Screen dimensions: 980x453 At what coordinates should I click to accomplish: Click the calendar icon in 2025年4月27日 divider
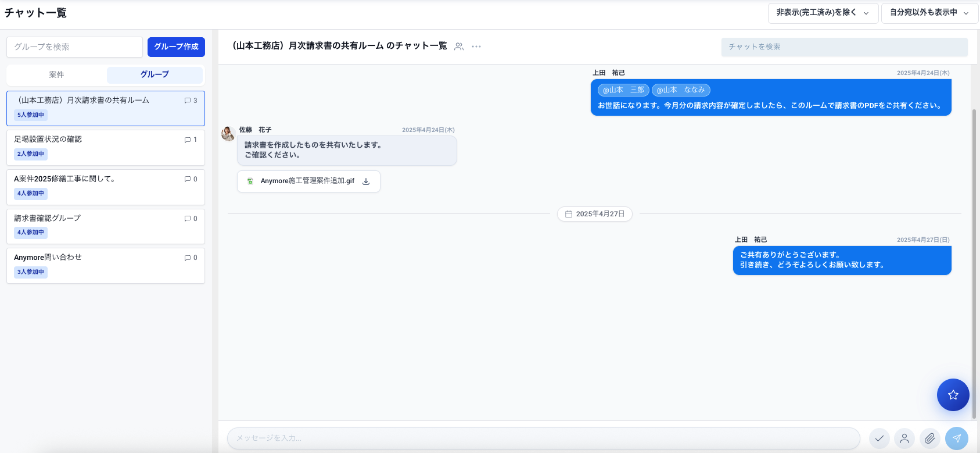pyautogui.click(x=569, y=214)
